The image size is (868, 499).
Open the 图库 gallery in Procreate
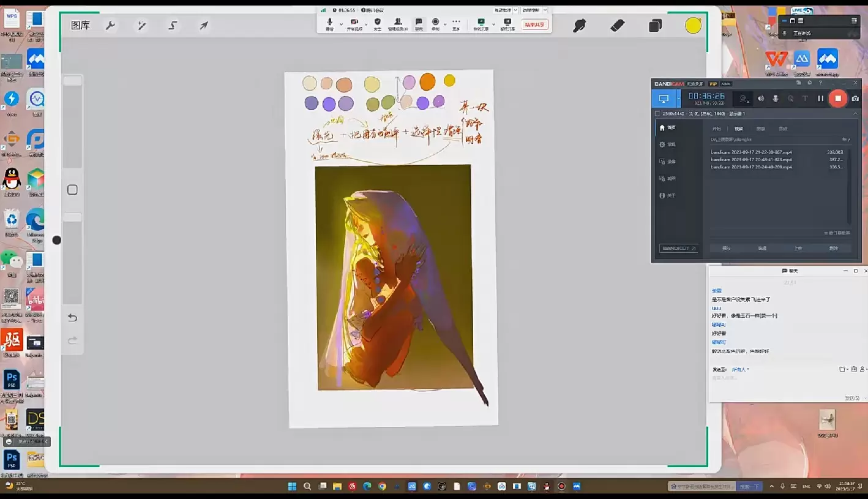pos(80,25)
